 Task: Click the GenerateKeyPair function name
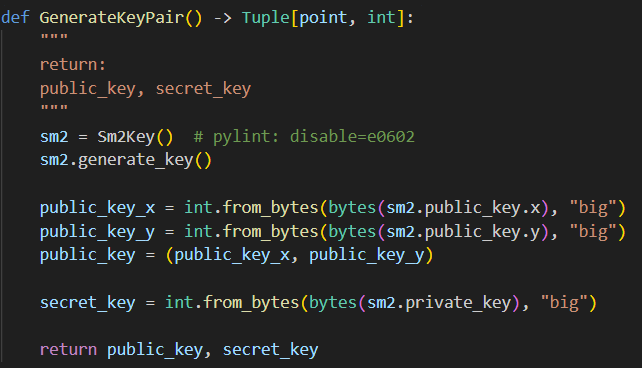point(111,18)
